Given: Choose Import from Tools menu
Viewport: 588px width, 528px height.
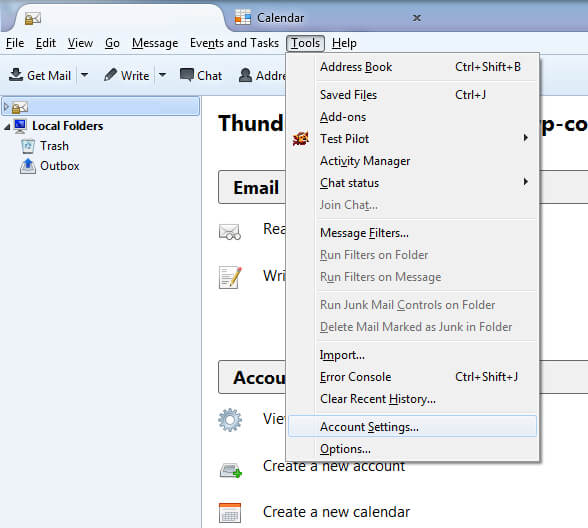Looking at the screenshot, I should pos(412,355).
